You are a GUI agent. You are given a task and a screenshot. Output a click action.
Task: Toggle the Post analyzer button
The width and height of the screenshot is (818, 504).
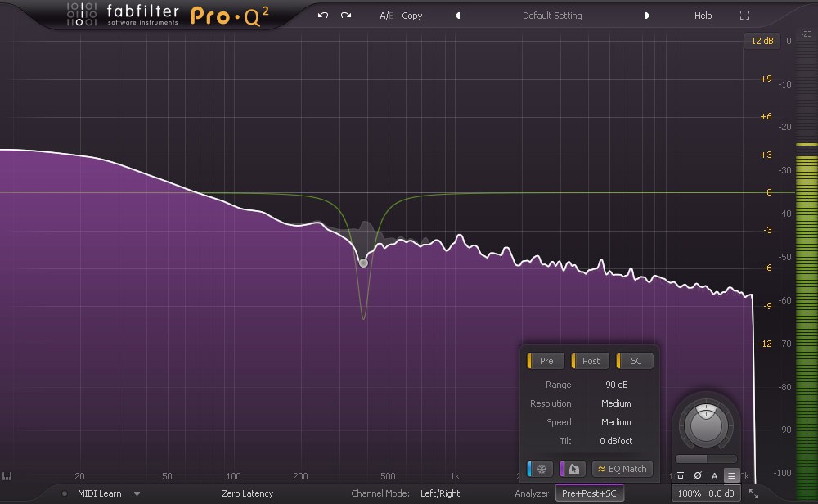(590, 361)
